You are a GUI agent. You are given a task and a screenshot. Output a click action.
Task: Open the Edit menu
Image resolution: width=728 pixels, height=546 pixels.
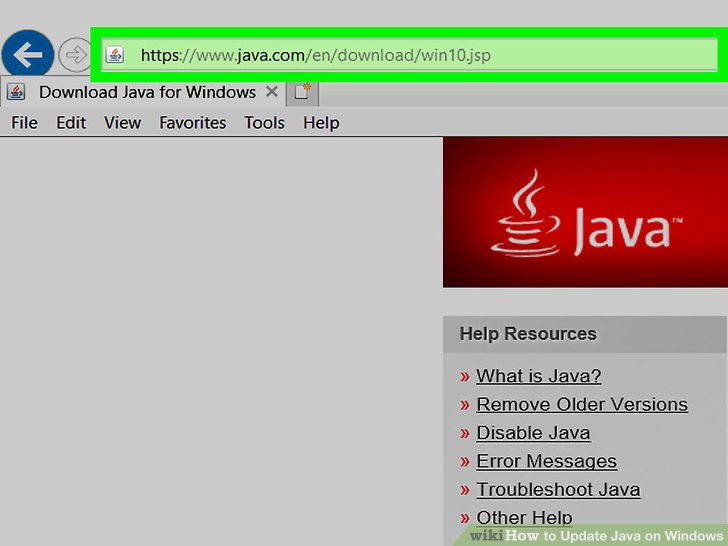71,122
